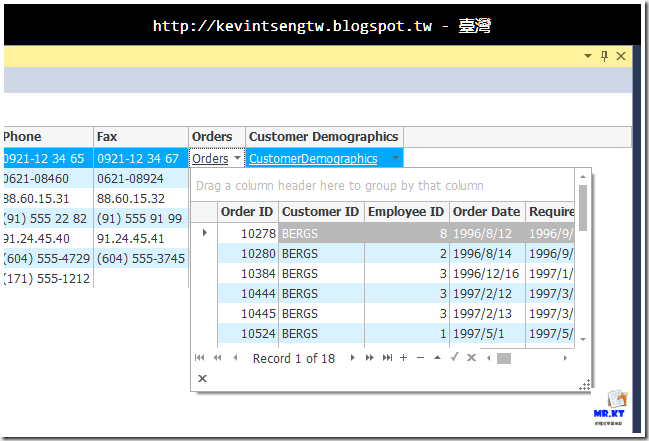Click horizontal scrollbar right arrow
Image resolution: width=649 pixels, height=441 pixels.
pyautogui.click(x=565, y=358)
